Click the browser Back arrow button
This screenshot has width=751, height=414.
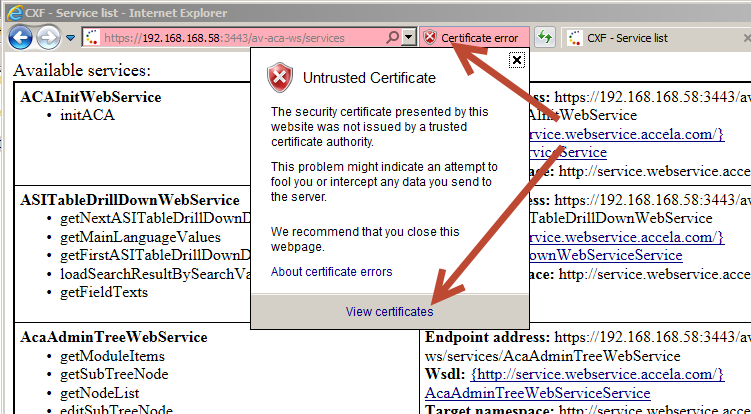[20, 38]
